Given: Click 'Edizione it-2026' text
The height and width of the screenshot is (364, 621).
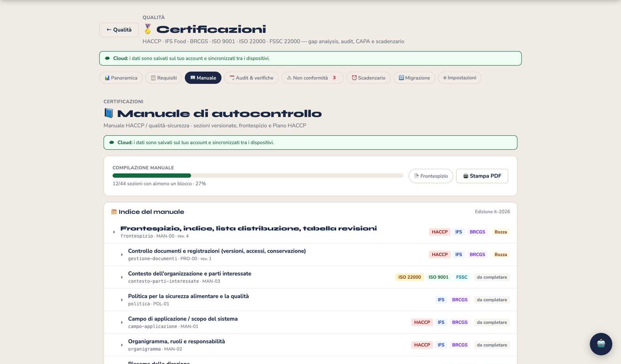Looking at the screenshot, I should (492, 212).
